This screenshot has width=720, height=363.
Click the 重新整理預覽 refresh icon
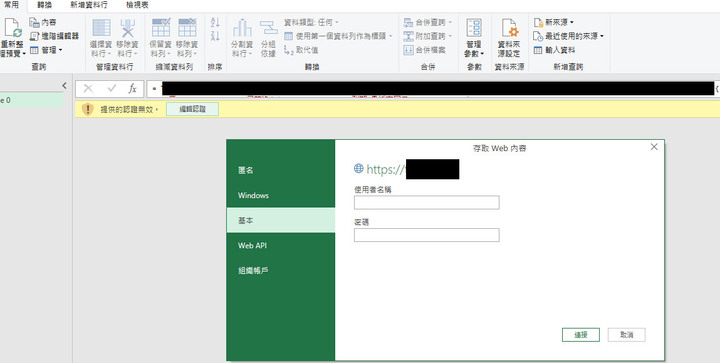pos(12,28)
